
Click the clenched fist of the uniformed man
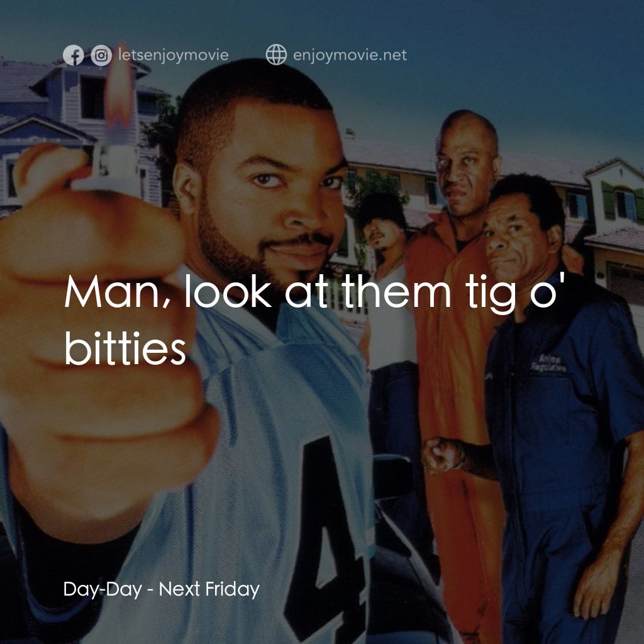[442, 455]
